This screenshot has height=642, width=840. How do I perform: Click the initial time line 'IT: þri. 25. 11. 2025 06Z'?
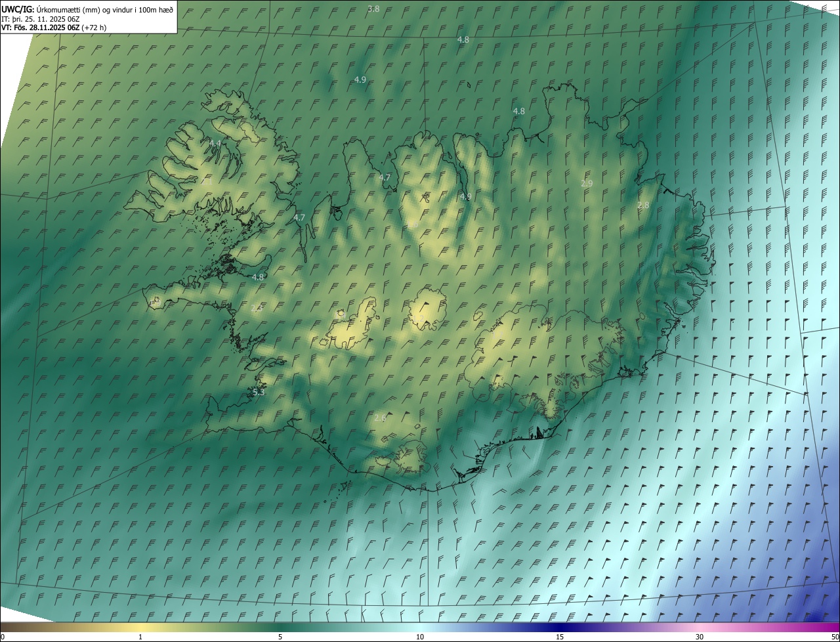pyautogui.click(x=41, y=18)
